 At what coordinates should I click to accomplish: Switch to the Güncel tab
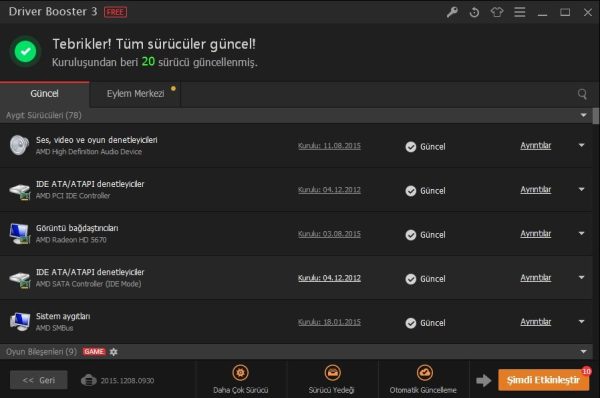click(x=45, y=94)
